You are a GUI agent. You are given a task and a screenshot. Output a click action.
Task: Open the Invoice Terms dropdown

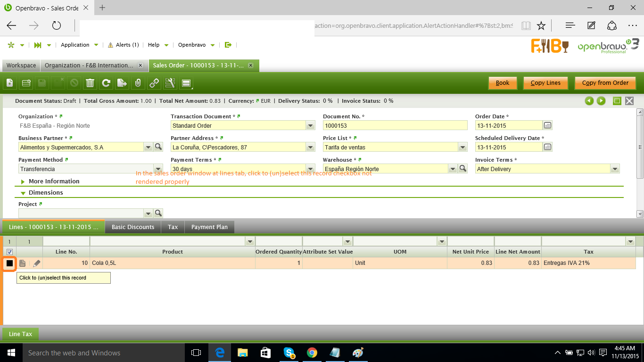(615, 169)
